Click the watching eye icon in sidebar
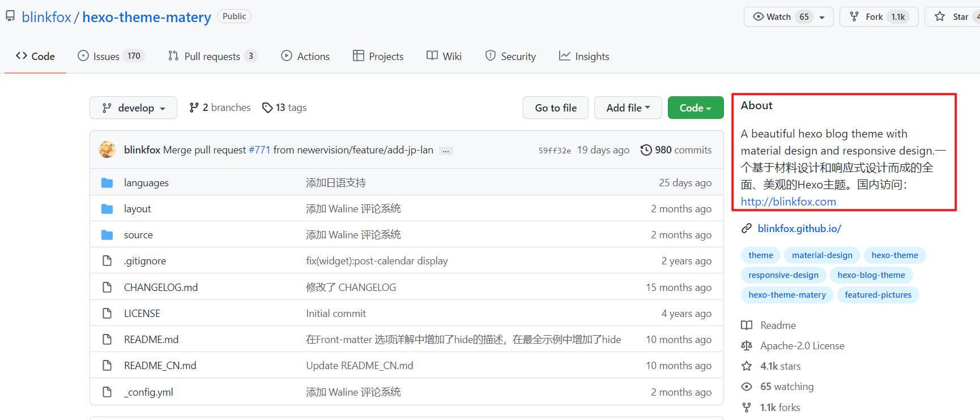The image size is (980, 420). coord(747,387)
